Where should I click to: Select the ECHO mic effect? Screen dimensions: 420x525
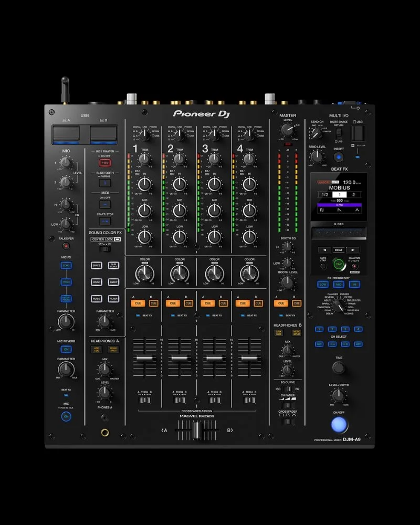click(x=66, y=266)
